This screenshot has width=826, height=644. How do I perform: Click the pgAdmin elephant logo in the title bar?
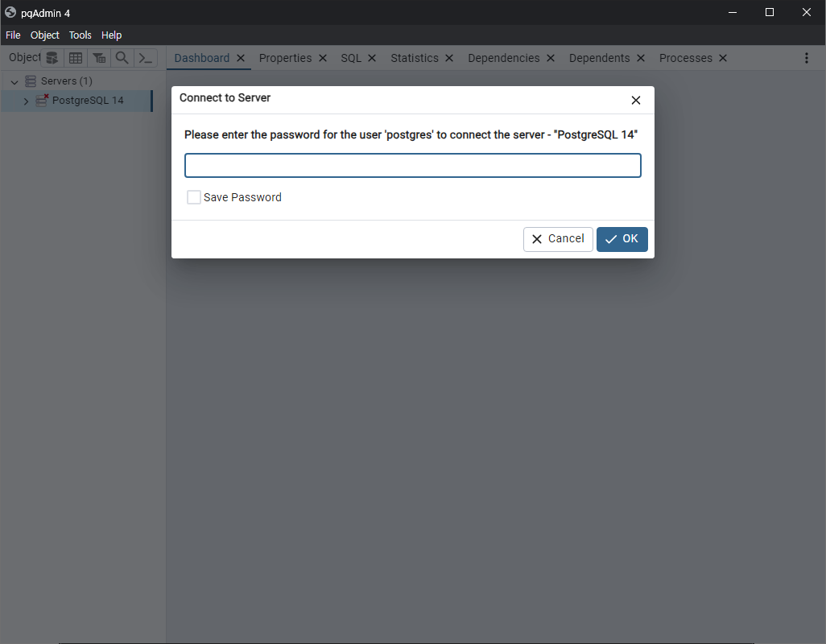coord(10,12)
